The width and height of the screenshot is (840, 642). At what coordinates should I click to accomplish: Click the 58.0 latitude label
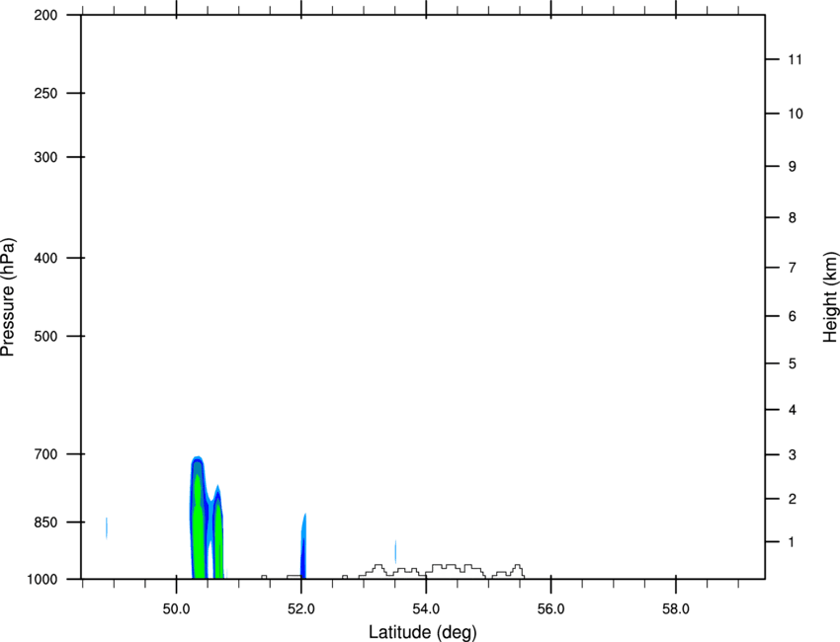[x=676, y=609]
